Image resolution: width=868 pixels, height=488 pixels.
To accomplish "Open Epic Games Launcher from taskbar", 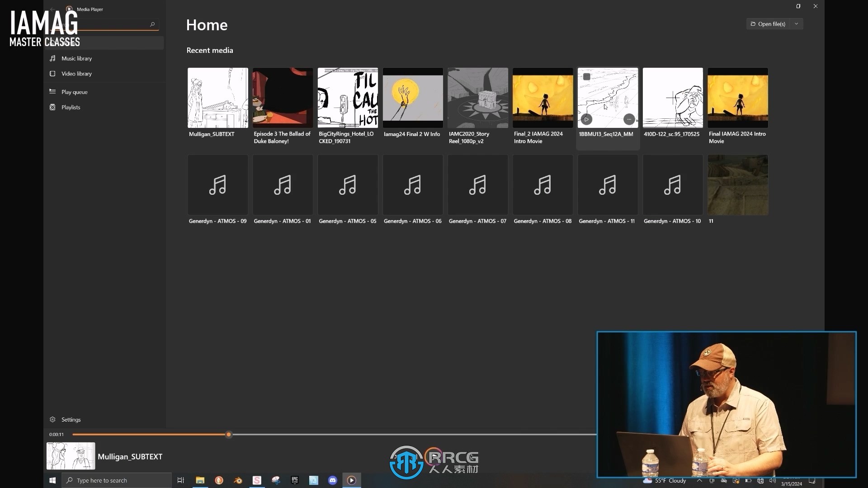I will click(x=295, y=480).
